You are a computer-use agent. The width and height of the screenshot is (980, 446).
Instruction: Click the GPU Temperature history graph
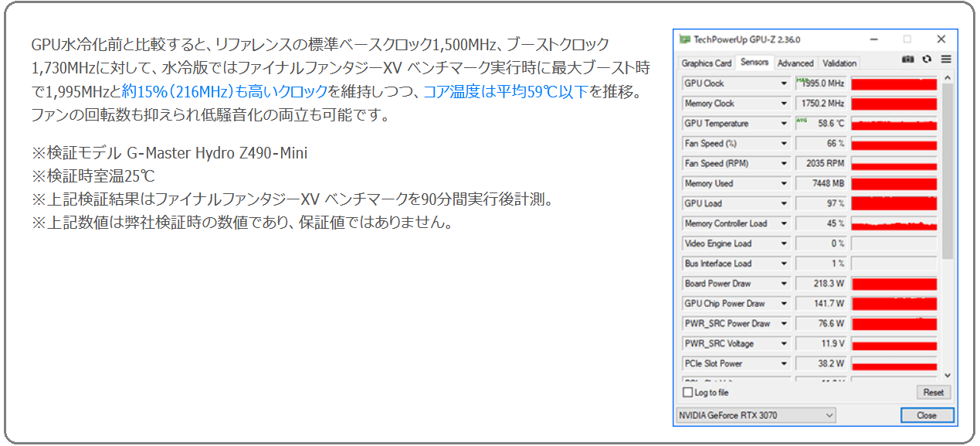[894, 124]
